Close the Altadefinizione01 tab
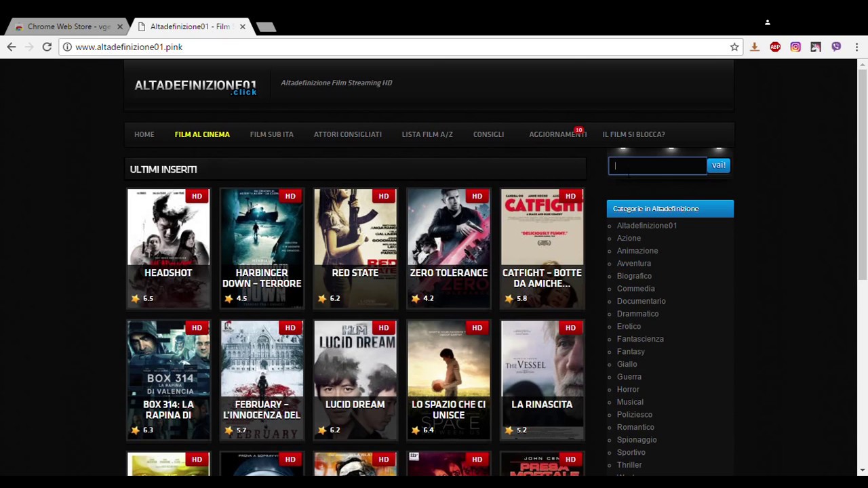Viewport: 868px width, 488px height. pyautogui.click(x=242, y=27)
